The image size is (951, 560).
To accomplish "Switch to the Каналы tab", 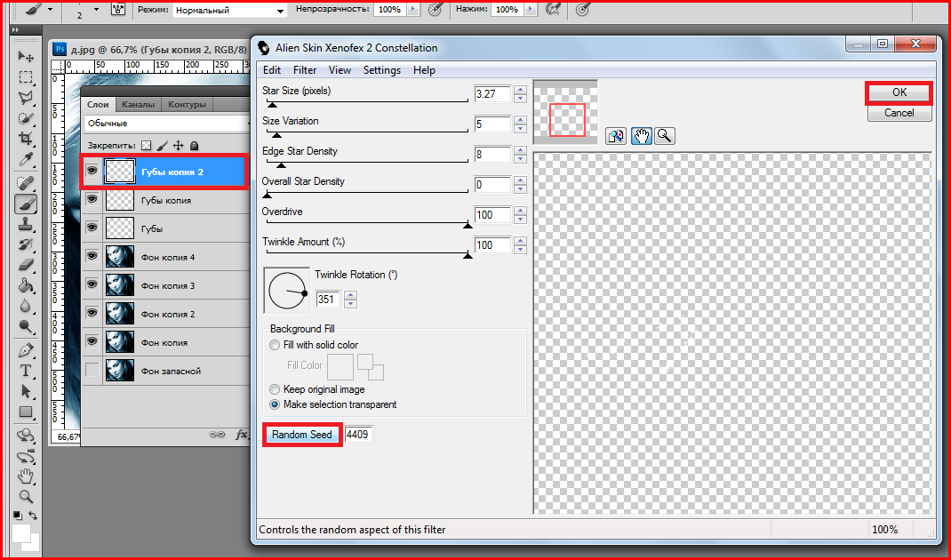I will point(139,104).
